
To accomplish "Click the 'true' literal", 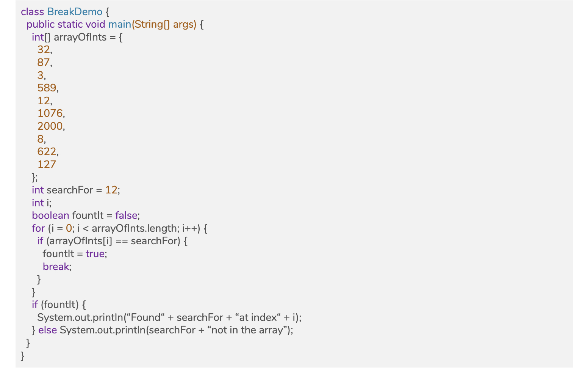I will (95, 254).
